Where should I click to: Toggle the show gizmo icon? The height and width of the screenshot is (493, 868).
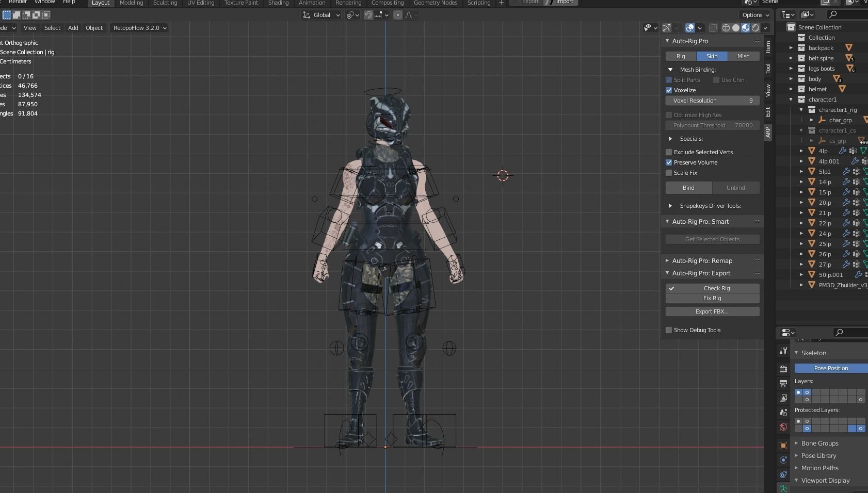pyautogui.click(x=667, y=28)
